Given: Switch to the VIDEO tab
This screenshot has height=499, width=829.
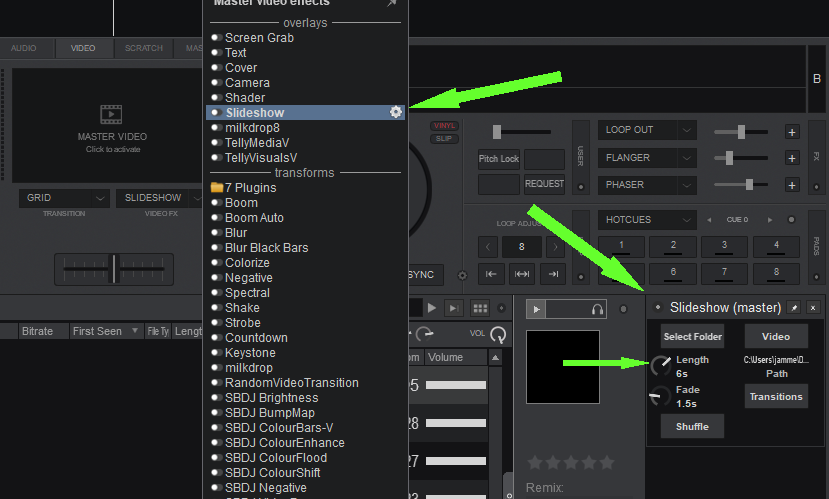Looking at the screenshot, I should click(83, 48).
